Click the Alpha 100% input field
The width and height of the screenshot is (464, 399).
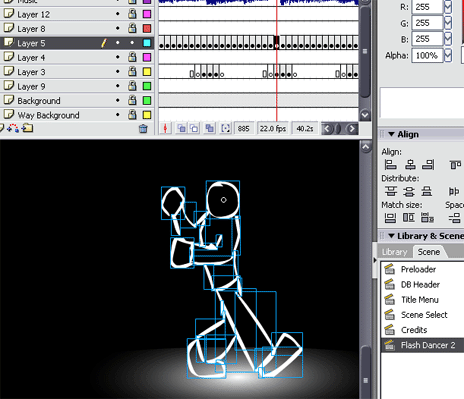pyautogui.click(x=427, y=55)
